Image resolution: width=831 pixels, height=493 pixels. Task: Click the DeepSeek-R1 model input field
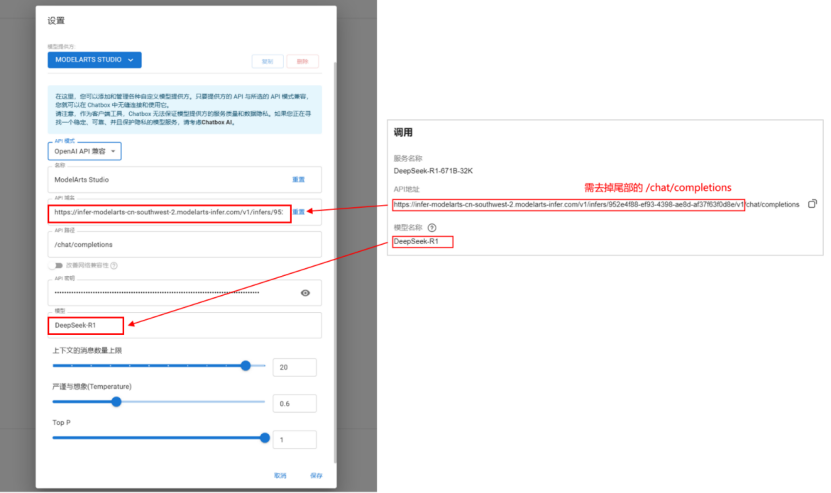pos(184,325)
